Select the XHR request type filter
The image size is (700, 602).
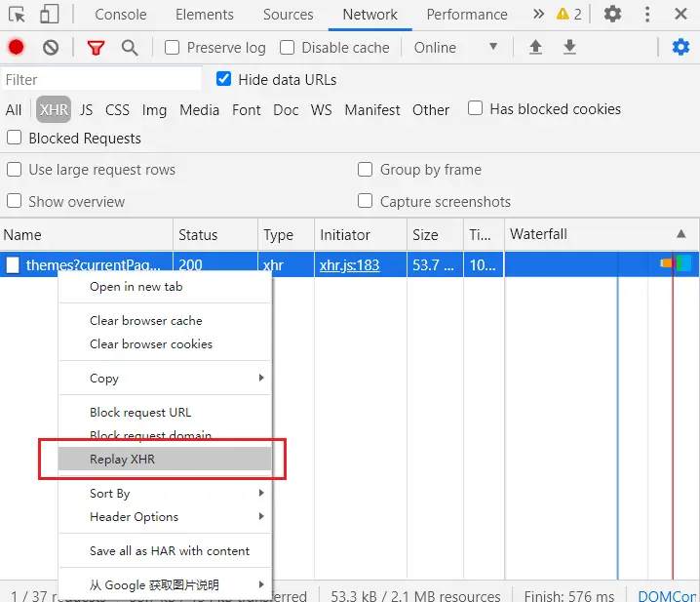[54, 109]
